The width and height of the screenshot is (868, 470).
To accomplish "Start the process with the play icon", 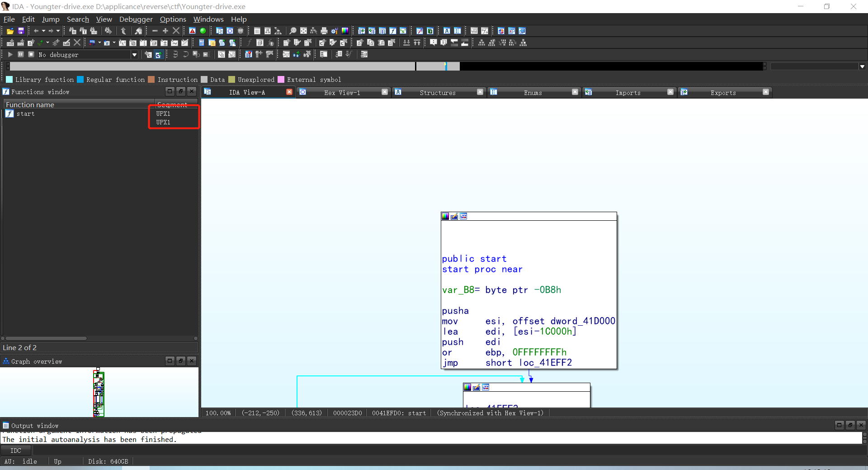I will tap(10, 54).
